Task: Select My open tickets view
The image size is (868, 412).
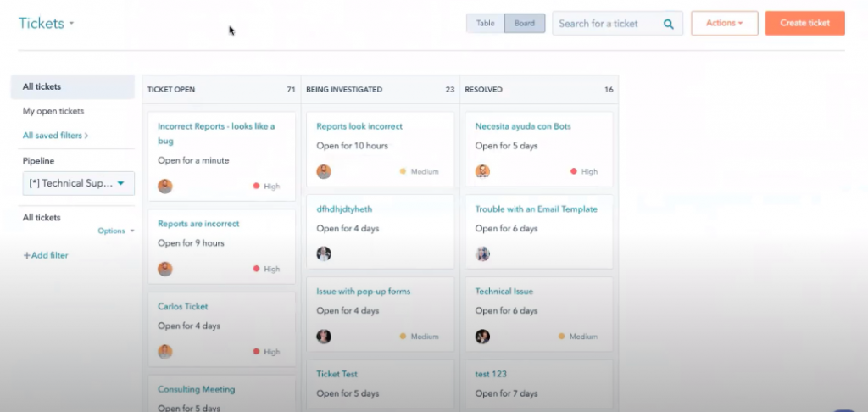Action: pyautogui.click(x=53, y=111)
